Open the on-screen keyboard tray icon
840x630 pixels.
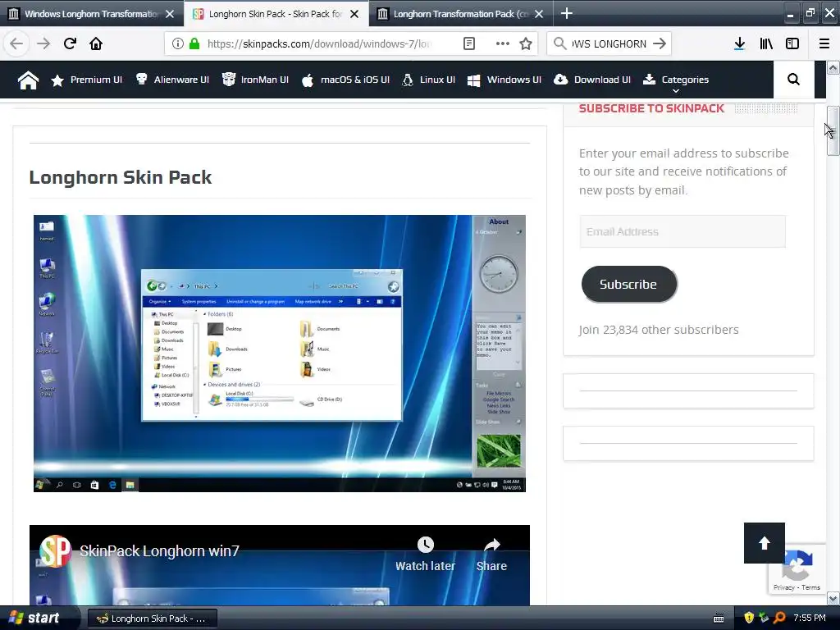pos(719,619)
